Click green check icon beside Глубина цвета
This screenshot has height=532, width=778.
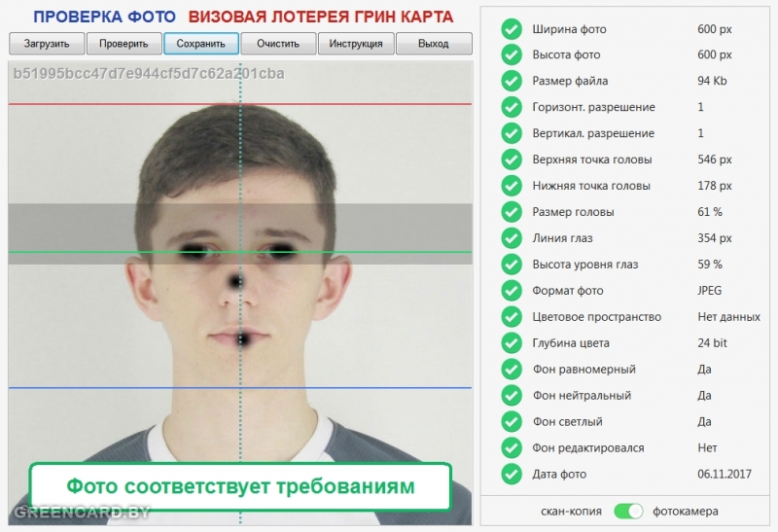coord(512,343)
